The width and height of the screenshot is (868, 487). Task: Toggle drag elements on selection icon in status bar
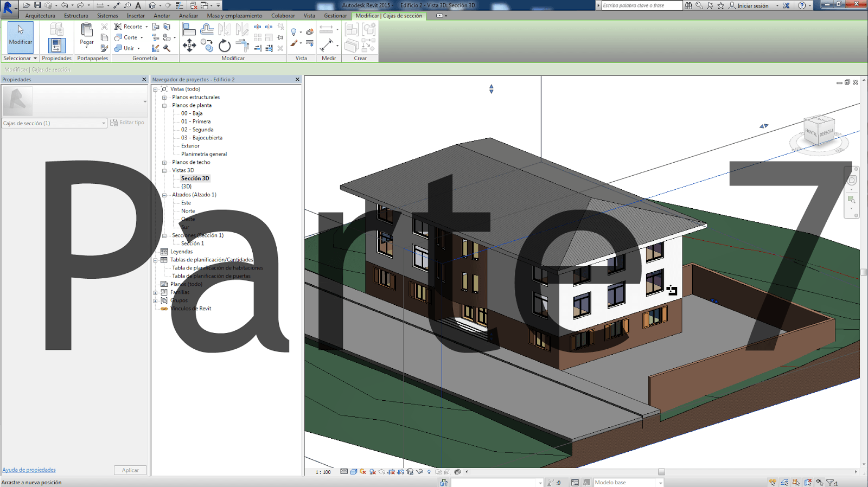[819, 483]
